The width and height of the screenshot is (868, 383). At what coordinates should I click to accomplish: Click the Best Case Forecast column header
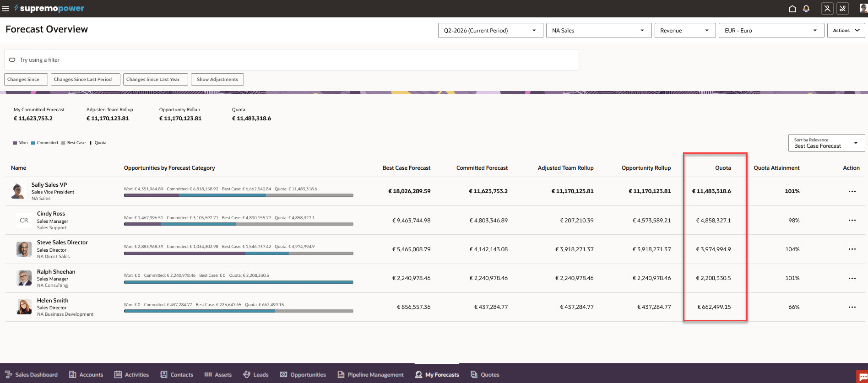click(407, 168)
